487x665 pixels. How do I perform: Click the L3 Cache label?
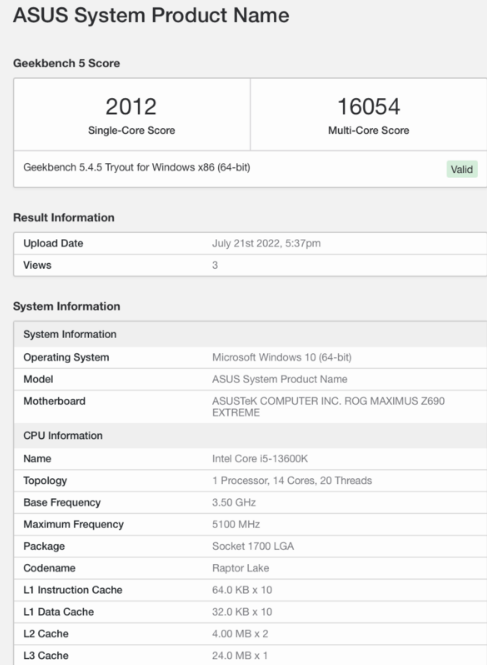46,656
